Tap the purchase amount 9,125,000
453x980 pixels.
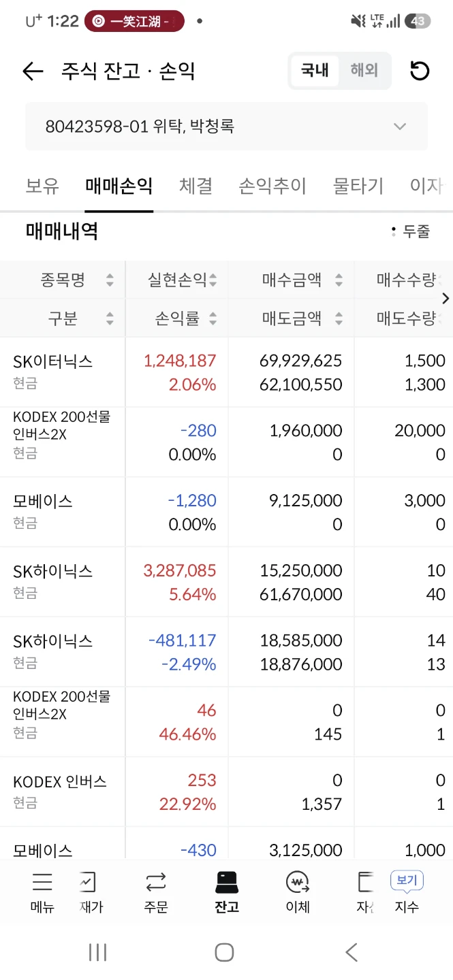tap(306, 501)
